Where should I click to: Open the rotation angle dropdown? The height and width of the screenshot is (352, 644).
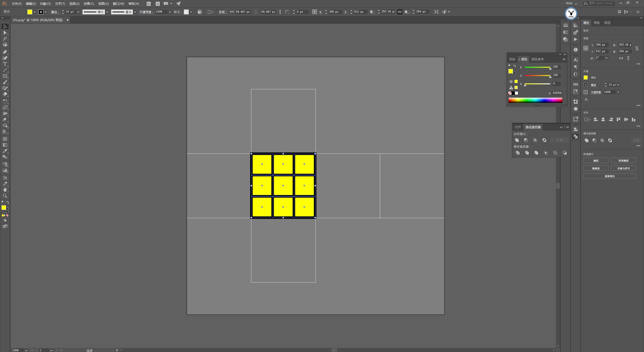point(607,58)
